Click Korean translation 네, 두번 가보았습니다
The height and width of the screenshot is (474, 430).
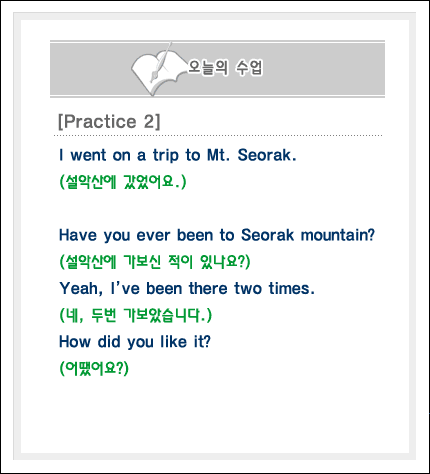coord(135,315)
